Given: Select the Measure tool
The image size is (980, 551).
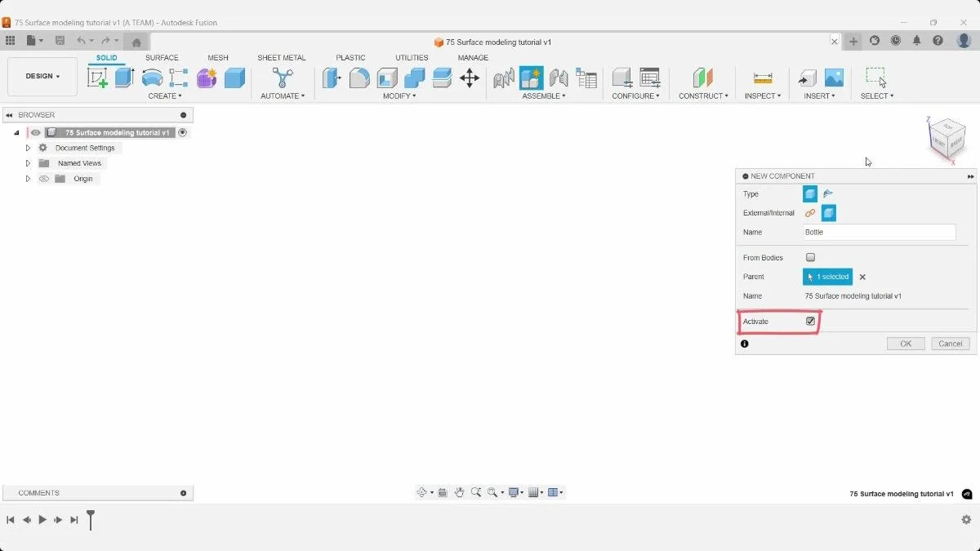Looking at the screenshot, I should click(x=763, y=78).
